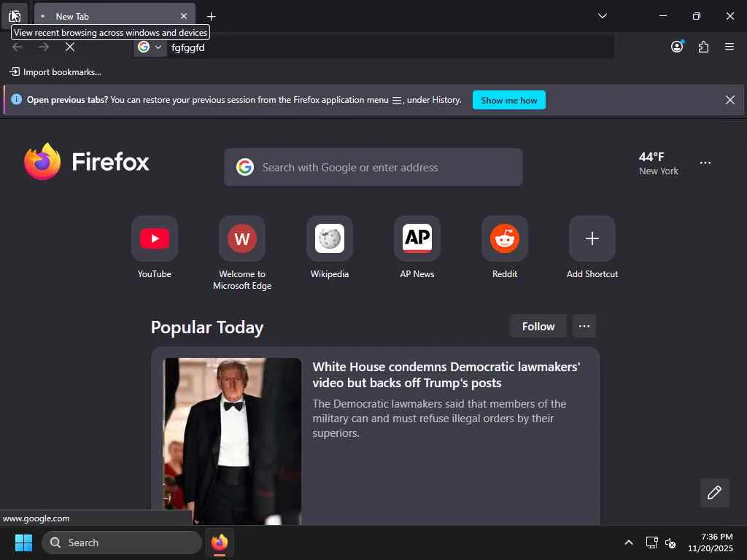
Task: Open the weather options three-dot menu
Action: tap(705, 163)
